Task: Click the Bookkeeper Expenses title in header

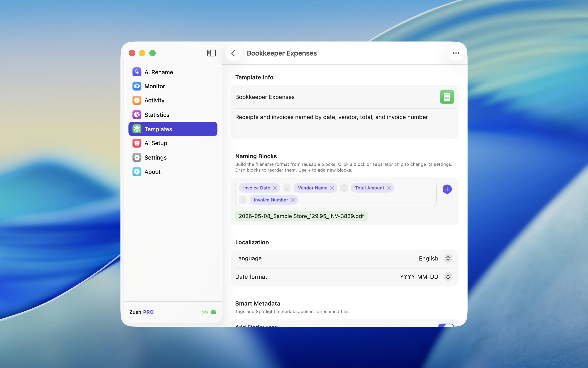Action: point(282,53)
